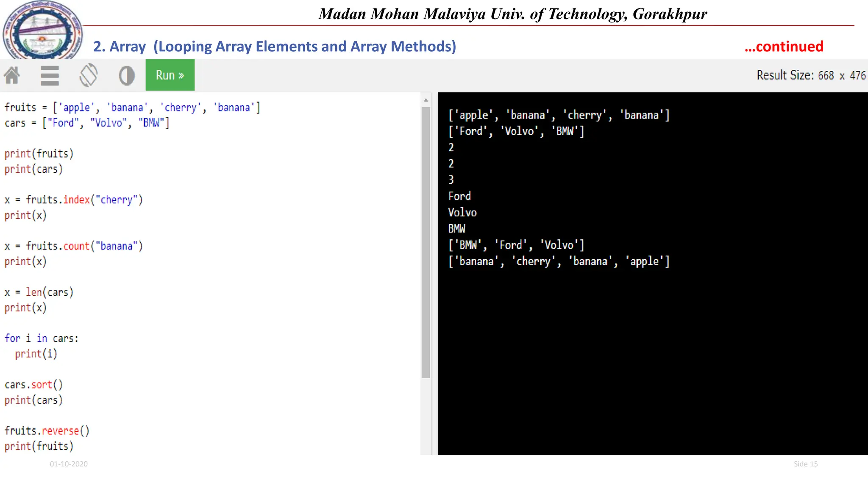Screen dimensions: 868x488
Task: Open the hamburger menu icon
Action: coord(50,75)
